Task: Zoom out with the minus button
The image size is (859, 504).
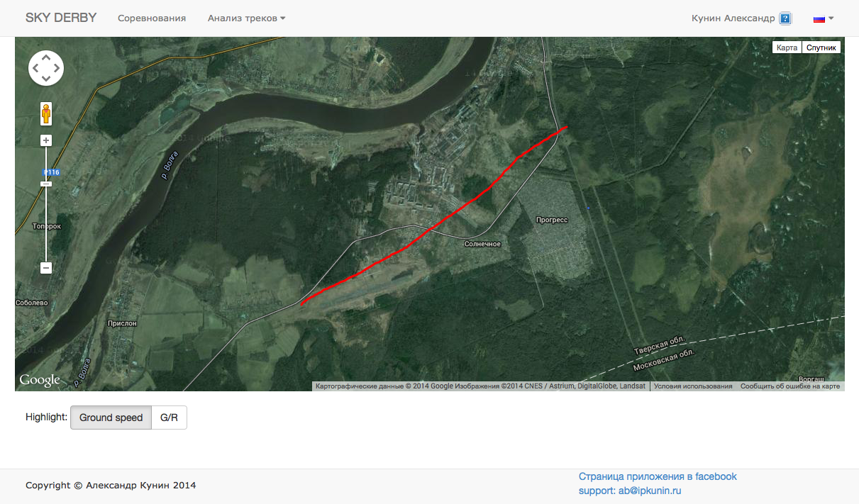Action: [x=46, y=268]
